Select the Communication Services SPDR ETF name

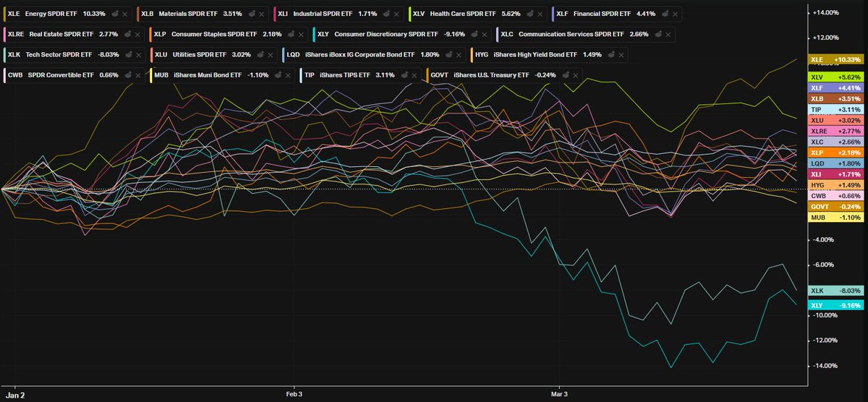pos(571,34)
